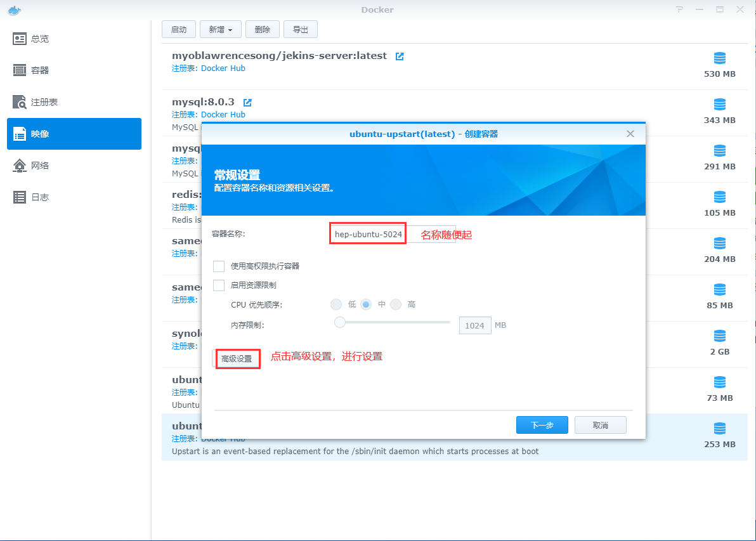Image resolution: width=756 pixels, height=541 pixels.
Task: Open the 容器 container sidebar icon
Action: (x=20, y=70)
